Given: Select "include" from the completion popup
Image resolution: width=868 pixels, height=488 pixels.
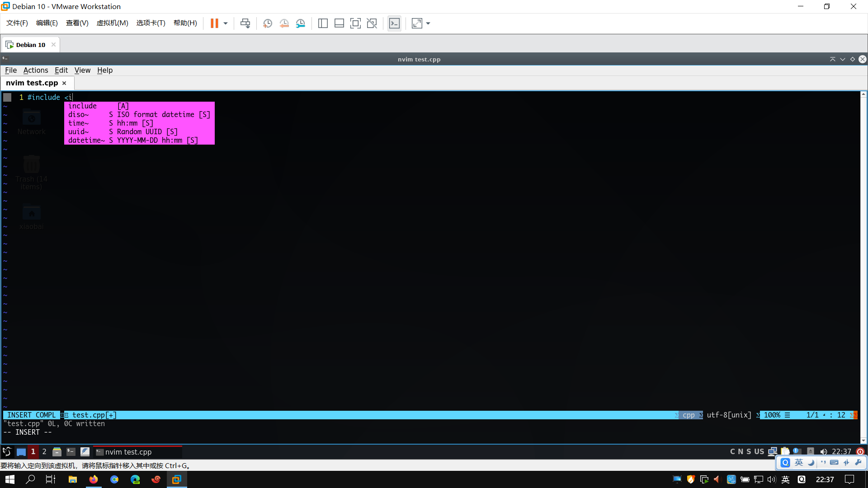Looking at the screenshot, I should [x=83, y=106].
